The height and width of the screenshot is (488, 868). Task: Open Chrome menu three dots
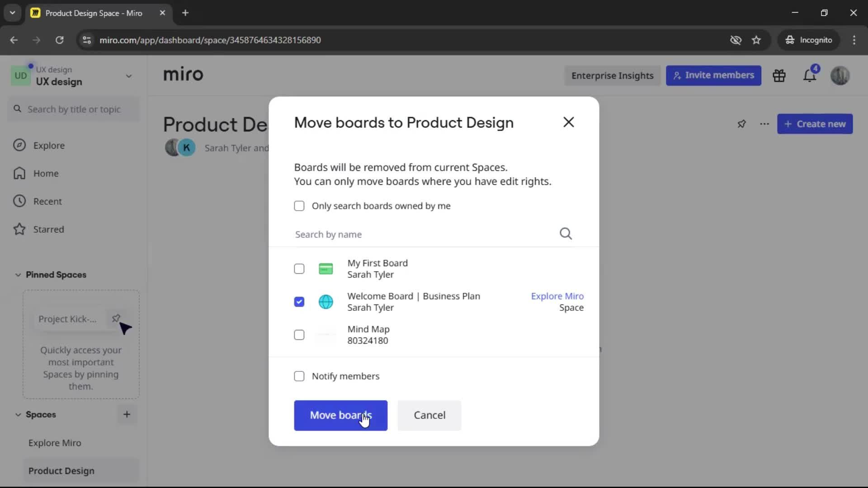(x=854, y=40)
